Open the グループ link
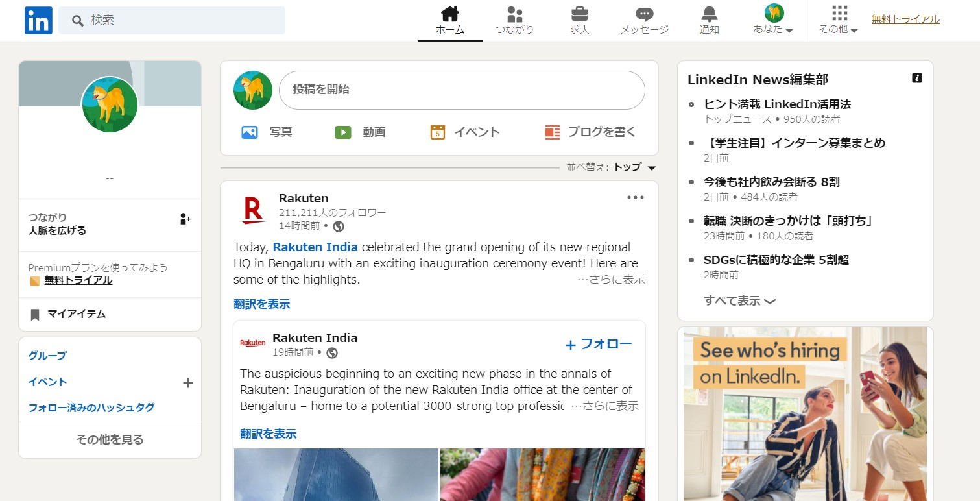Screen dimensions: 980x501 click(x=47, y=356)
